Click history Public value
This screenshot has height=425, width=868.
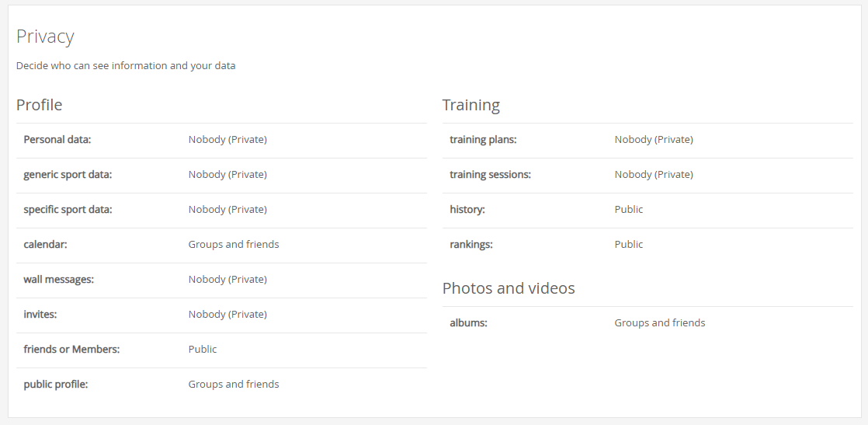[628, 210]
